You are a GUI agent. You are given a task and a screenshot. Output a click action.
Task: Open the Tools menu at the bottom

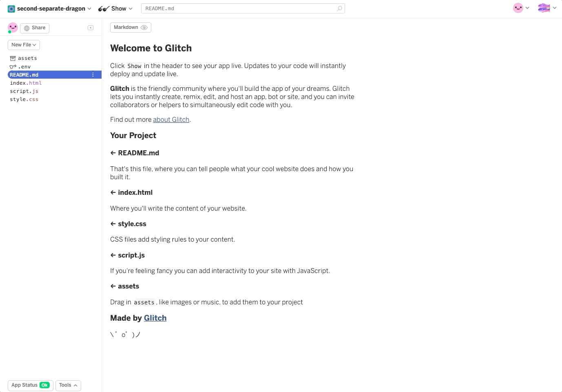click(x=68, y=385)
